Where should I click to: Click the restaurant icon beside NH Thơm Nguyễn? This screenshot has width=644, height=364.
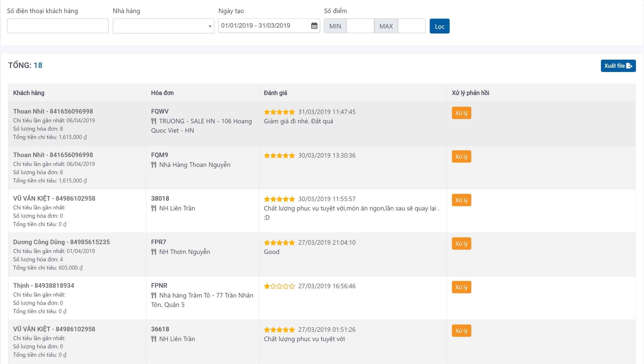pyautogui.click(x=154, y=252)
